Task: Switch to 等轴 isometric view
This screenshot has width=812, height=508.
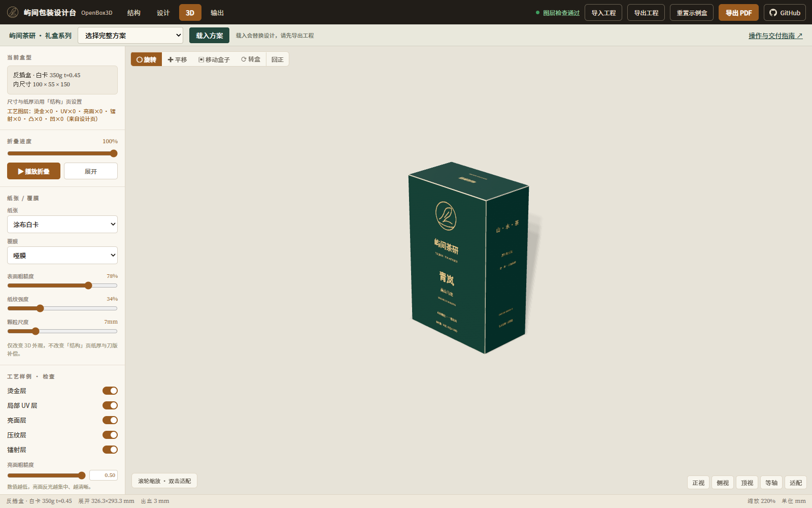Action: click(771, 483)
